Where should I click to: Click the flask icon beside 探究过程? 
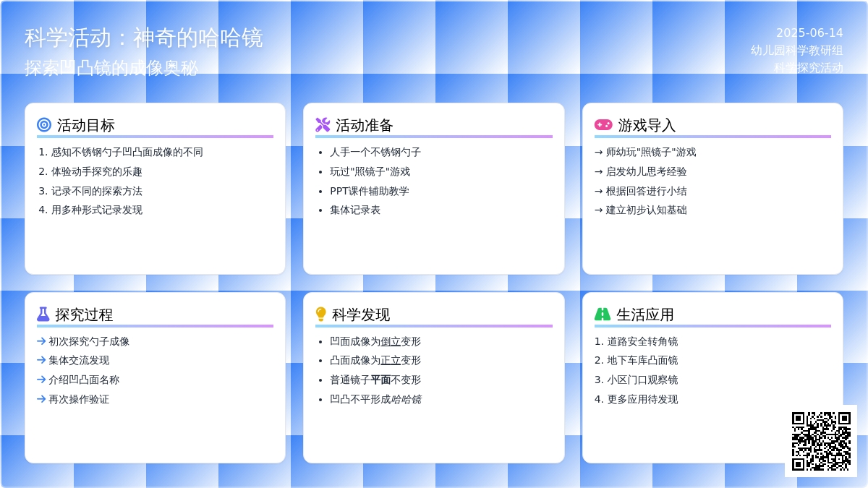coord(43,314)
